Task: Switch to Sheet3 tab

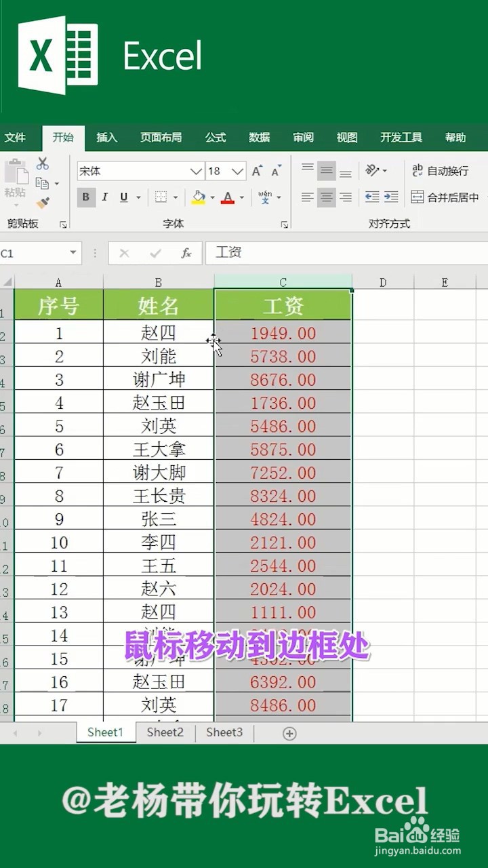Action: click(x=224, y=732)
